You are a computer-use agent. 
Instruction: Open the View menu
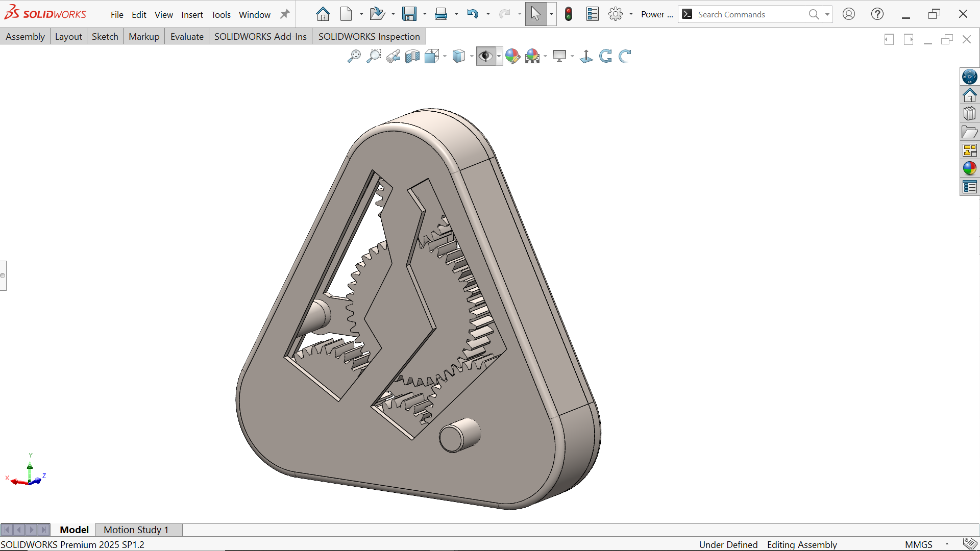click(x=163, y=15)
